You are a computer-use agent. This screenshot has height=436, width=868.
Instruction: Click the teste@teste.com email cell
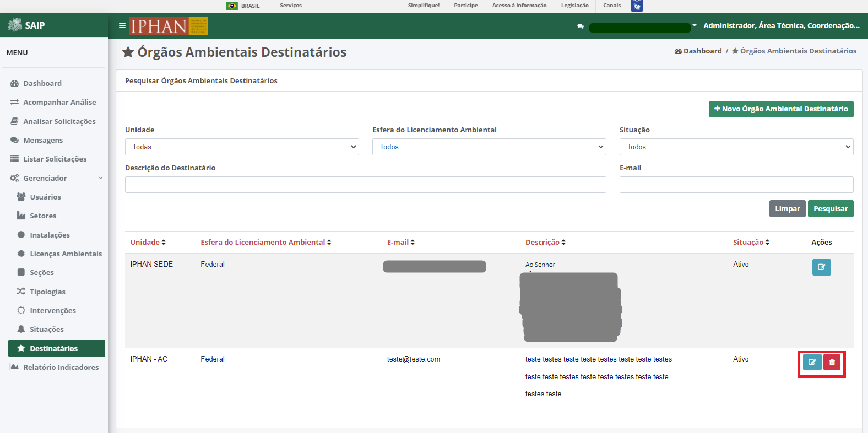414,359
